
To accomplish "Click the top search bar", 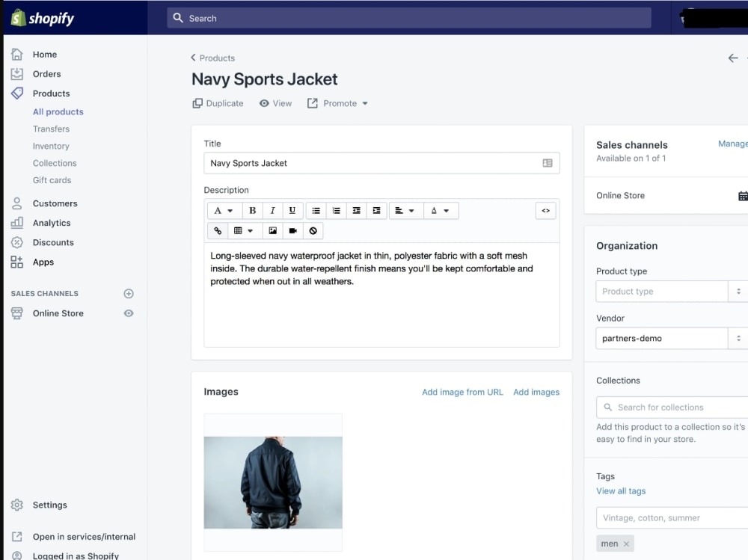I will click(409, 18).
